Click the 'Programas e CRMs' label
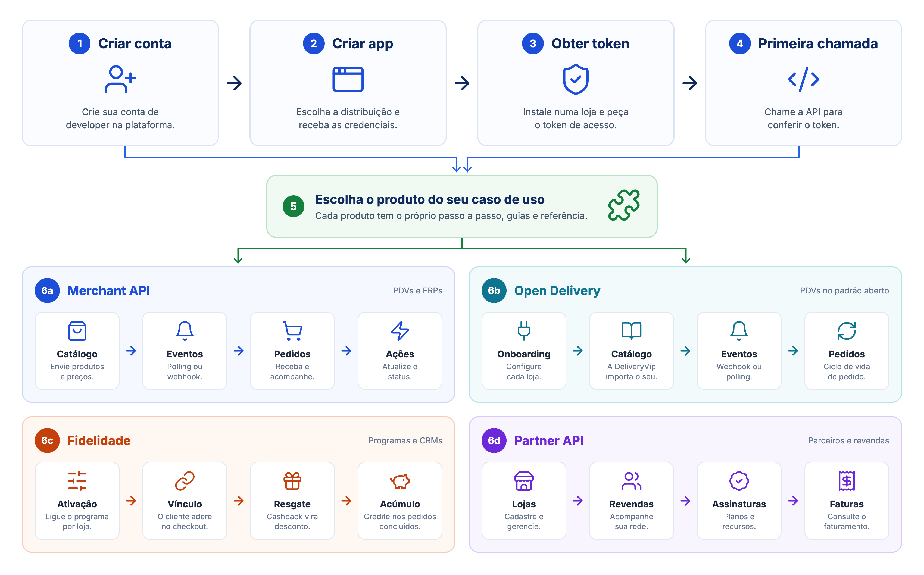The width and height of the screenshot is (924, 575). (405, 440)
